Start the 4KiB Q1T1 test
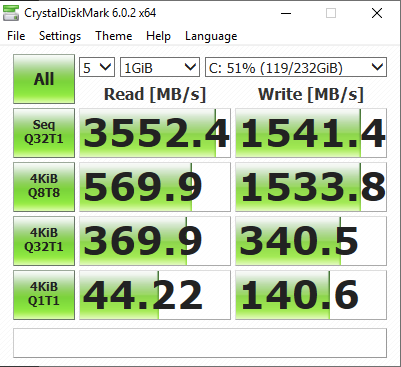The width and height of the screenshot is (401, 367). (44, 295)
